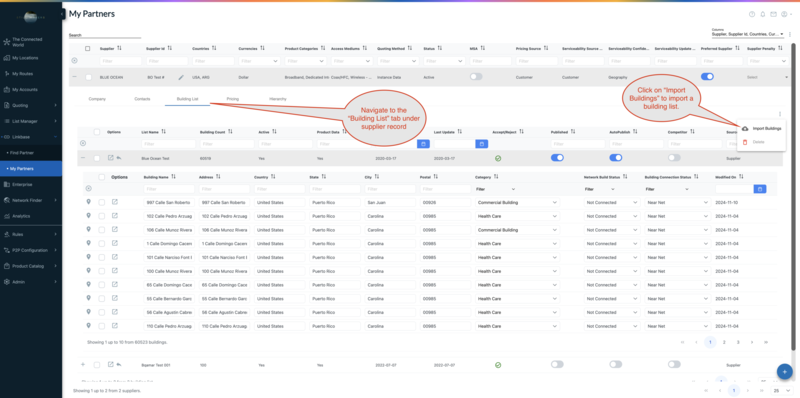Open the user profile menu
Screen dimensions: 800x398
coord(785,14)
